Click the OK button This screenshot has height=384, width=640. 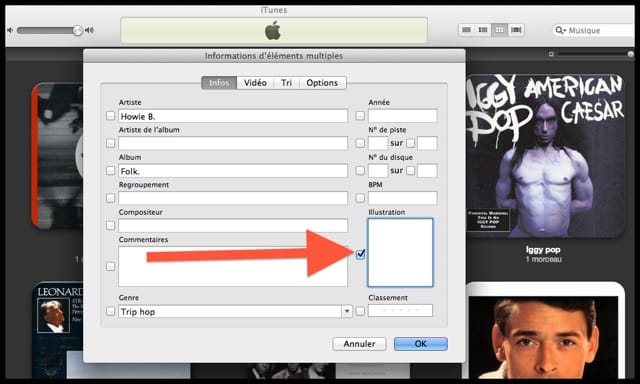pos(420,344)
